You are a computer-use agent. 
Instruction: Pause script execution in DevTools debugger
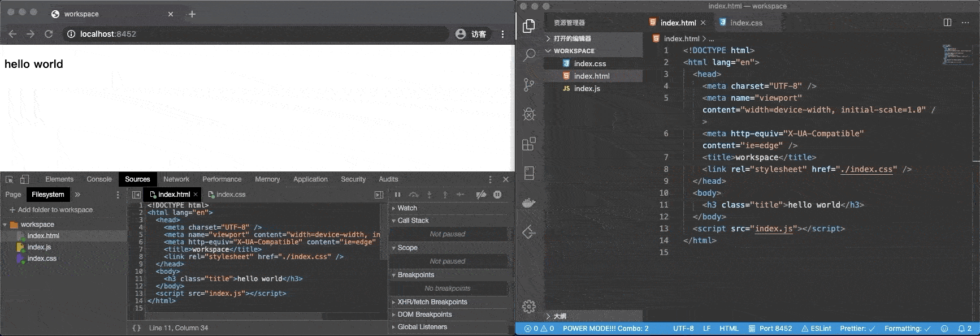(x=397, y=195)
